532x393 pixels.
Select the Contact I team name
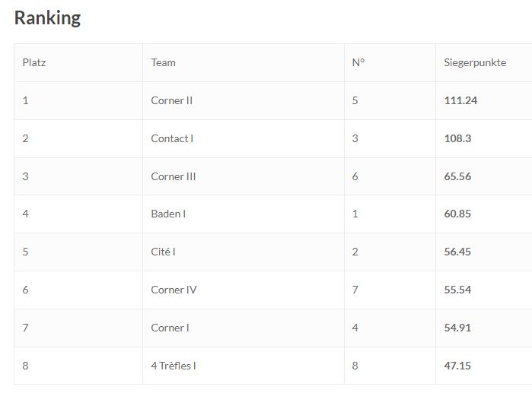(172, 138)
